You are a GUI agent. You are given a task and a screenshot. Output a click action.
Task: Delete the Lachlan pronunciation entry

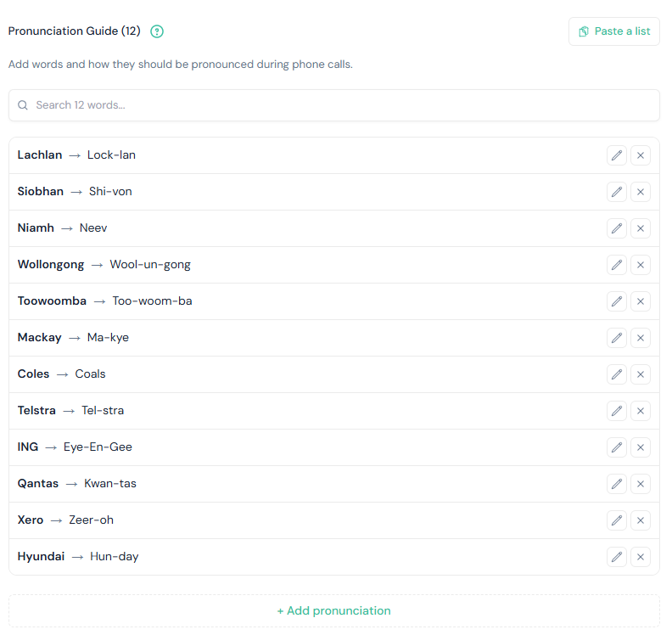tap(641, 155)
